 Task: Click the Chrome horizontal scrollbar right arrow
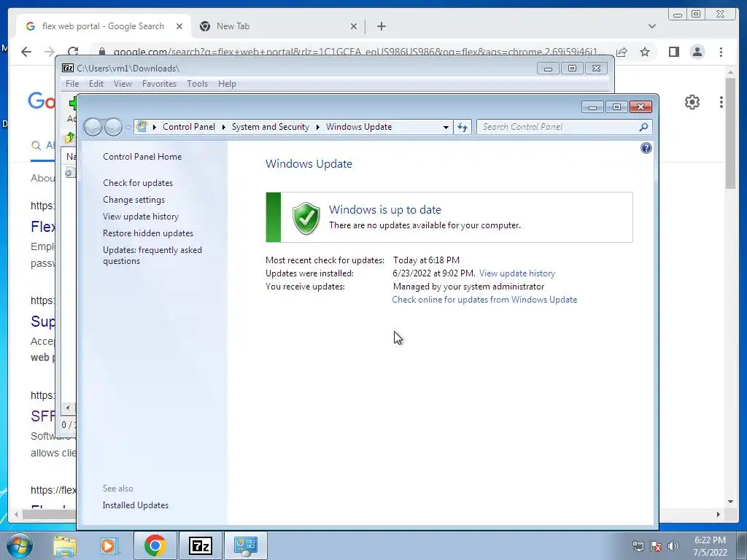point(719,514)
